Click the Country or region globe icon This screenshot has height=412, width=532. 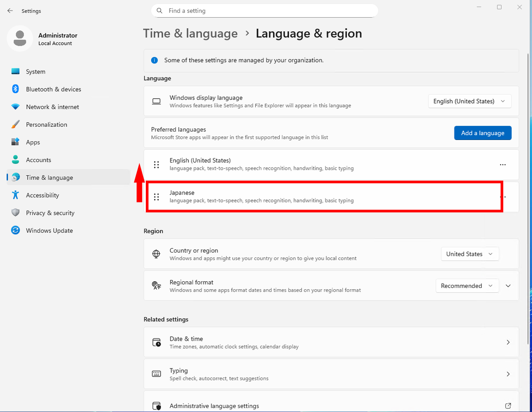point(156,254)
